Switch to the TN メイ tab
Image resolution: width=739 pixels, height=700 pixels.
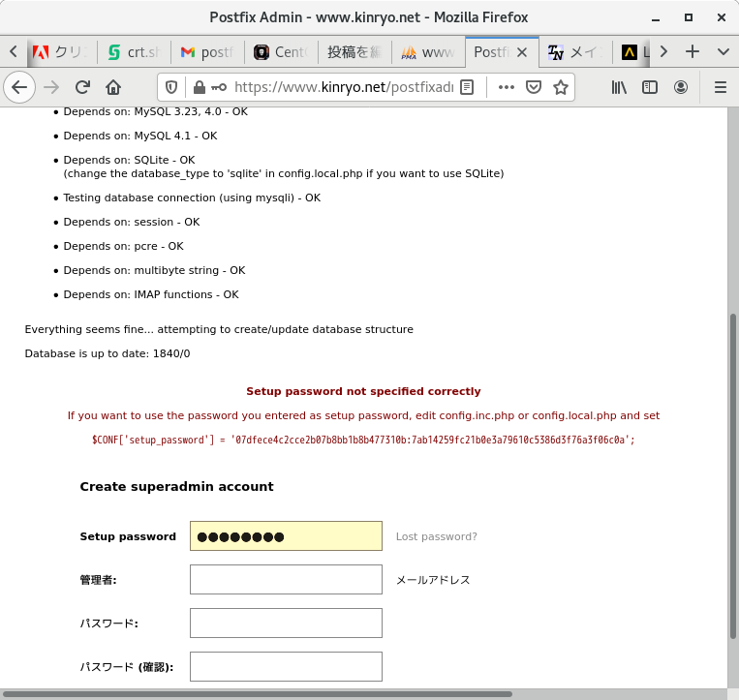tap(575, 52)
